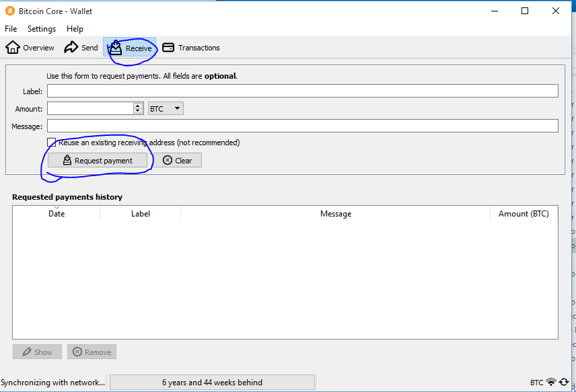Select the Receive inbox icon tab
This screenshot has width=576, height=392.
131,48
